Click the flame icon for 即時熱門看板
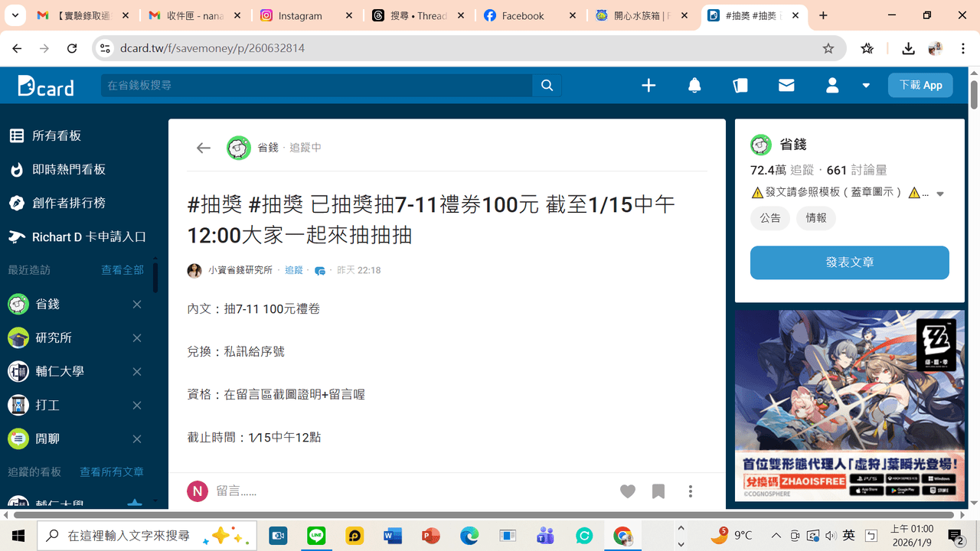 point(16,169)
